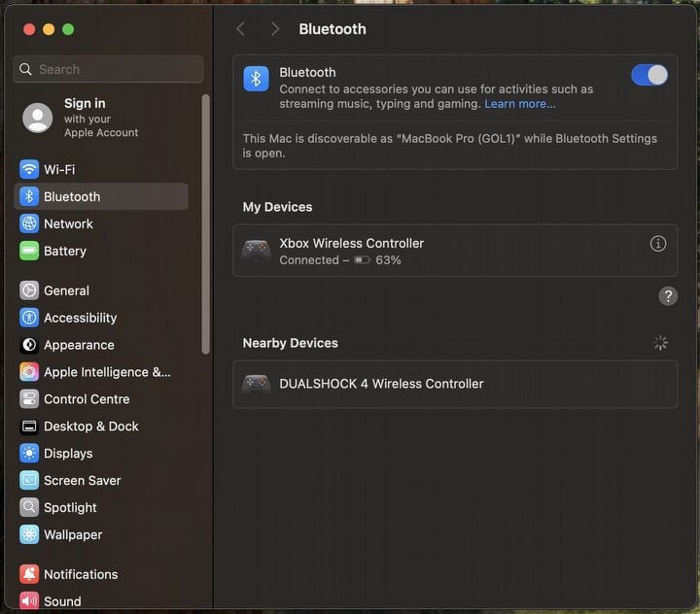
Task: Go forward using the right chevron
Action: [275, 29]
